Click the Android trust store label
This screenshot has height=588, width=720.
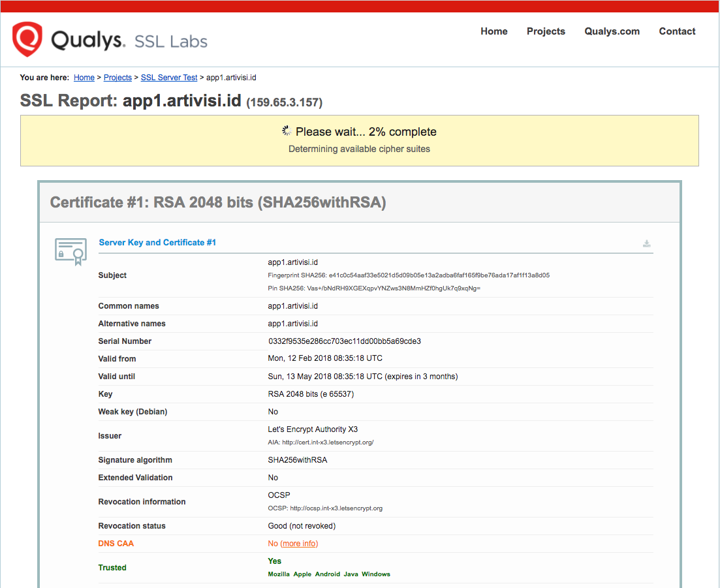point(328,574)
